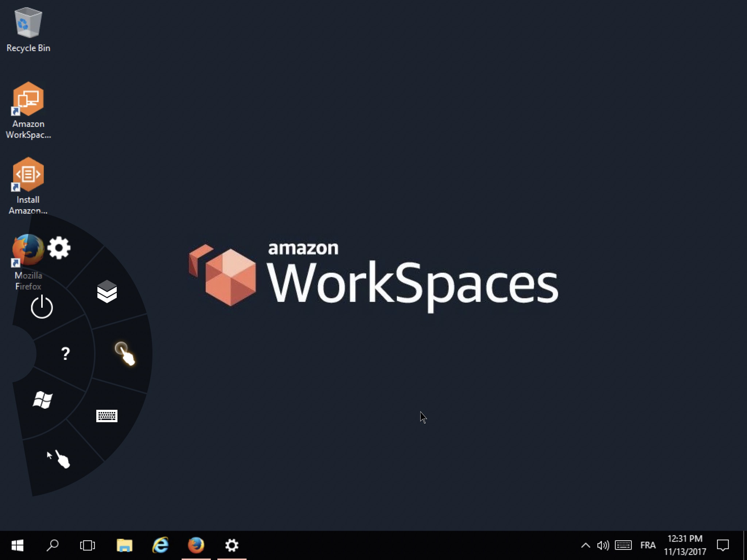Open the touch keyboard tray icon
Viewport: 747px width, 560px height.
(623, 545)
